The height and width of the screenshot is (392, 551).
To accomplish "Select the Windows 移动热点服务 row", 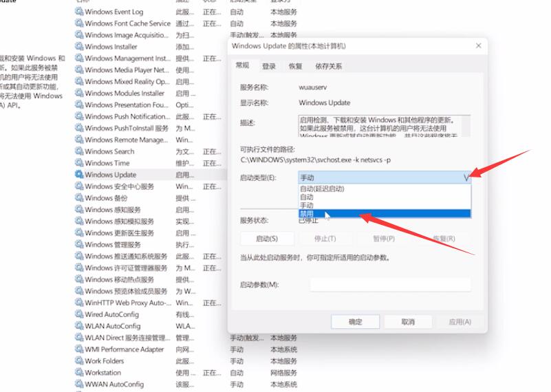I will pyautogui.click(x=149, y=279).
